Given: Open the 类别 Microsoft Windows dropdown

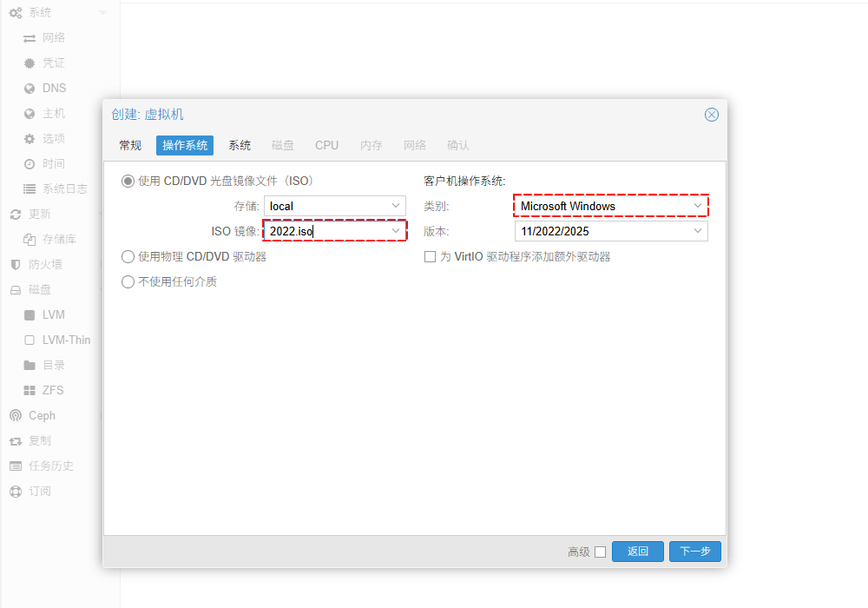Looking at the screenshot, I should (697, 206).
